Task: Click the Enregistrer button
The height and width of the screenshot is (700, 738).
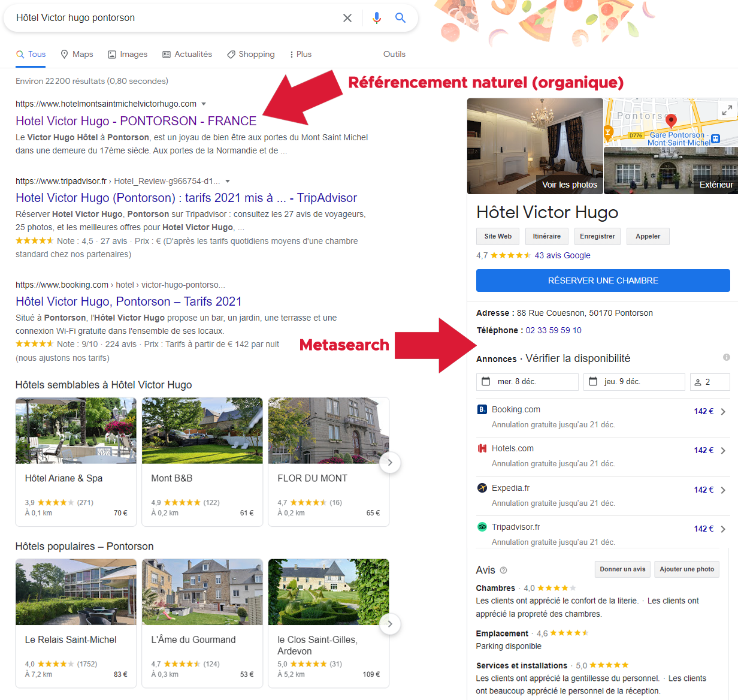Action: point(597,236)
